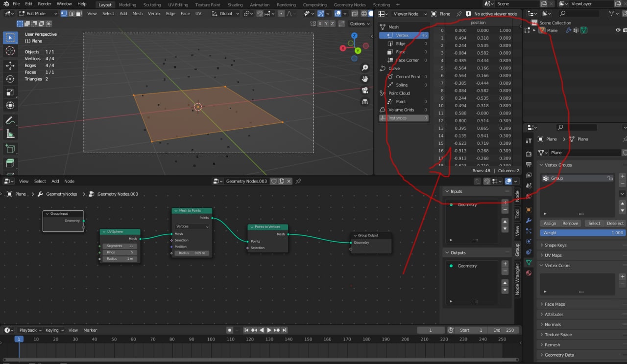Image resolution: width=627 pixels, height=364 pixels.
Task: Hide the Plane object in outliner
Action: pos(618,30)
